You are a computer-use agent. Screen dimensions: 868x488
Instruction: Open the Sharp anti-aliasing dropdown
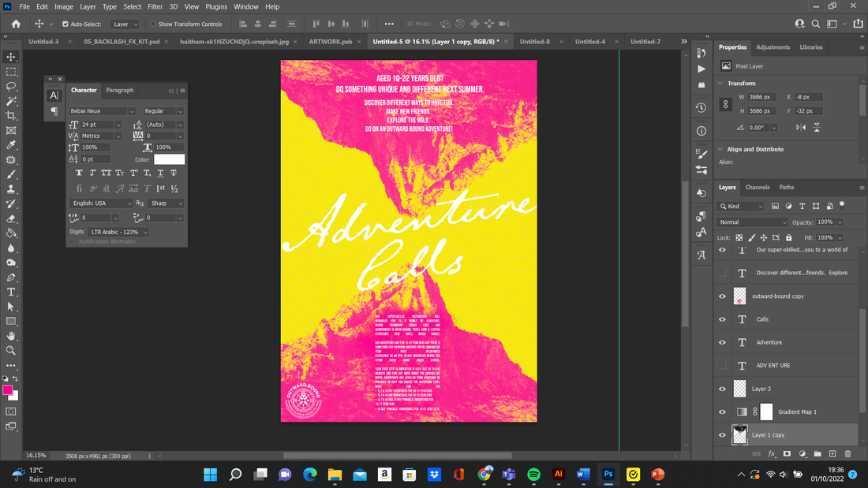pos(166,203)
